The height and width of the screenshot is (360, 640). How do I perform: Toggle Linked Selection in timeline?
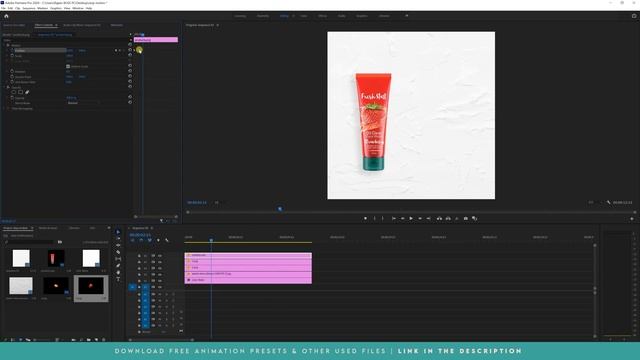click(x=149, y=240)
